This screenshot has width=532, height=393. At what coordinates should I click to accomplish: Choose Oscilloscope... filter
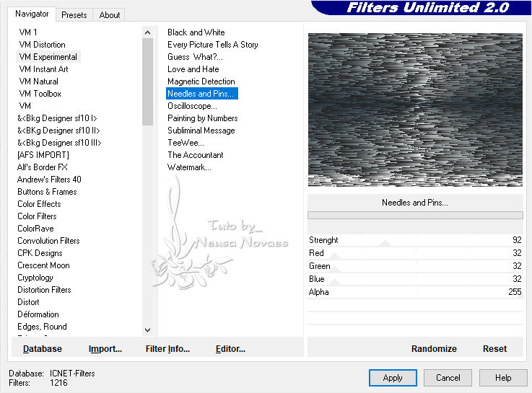pyautogui.click(x=192, y=106)
